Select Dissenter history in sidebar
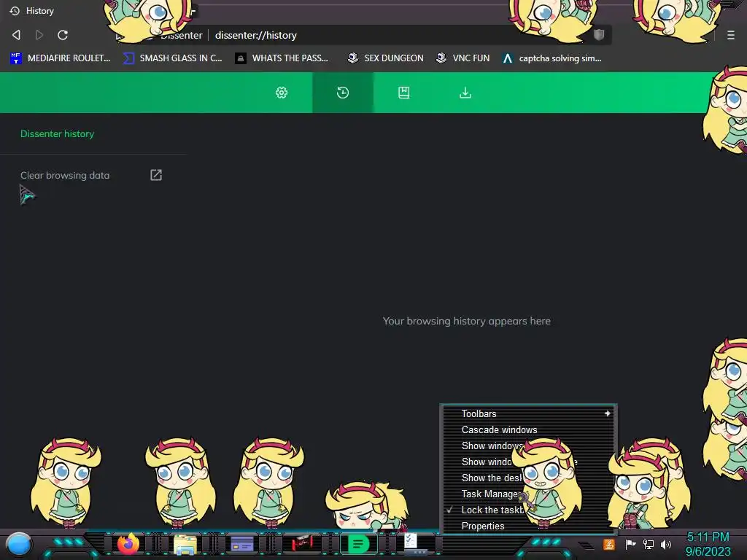Viewport: 747px width, 560px height. pyautogui.click(x=57, y=134)
